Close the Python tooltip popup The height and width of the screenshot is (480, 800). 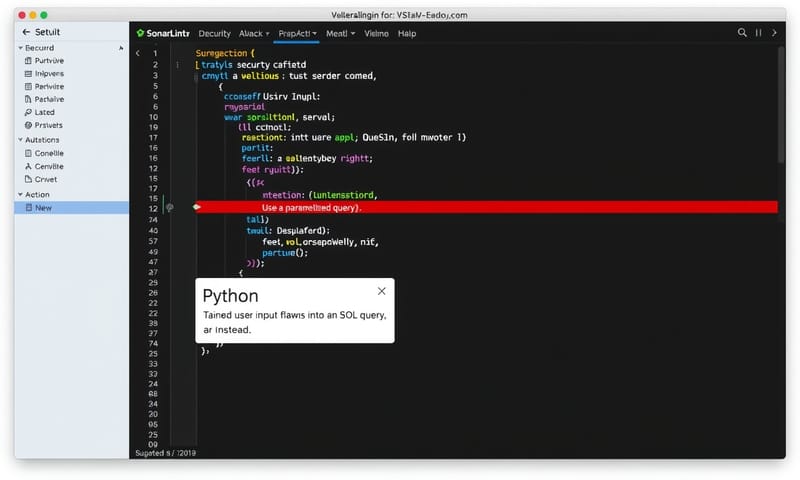(x=381, y=291)
